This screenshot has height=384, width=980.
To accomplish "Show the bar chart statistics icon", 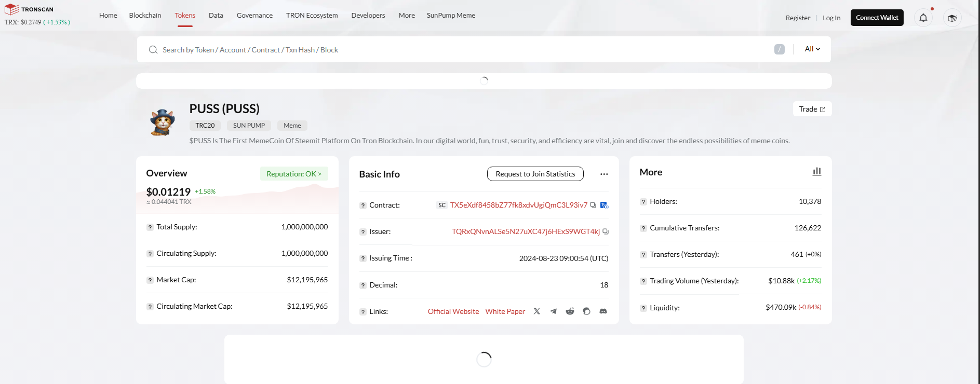I will click(817, 171).
